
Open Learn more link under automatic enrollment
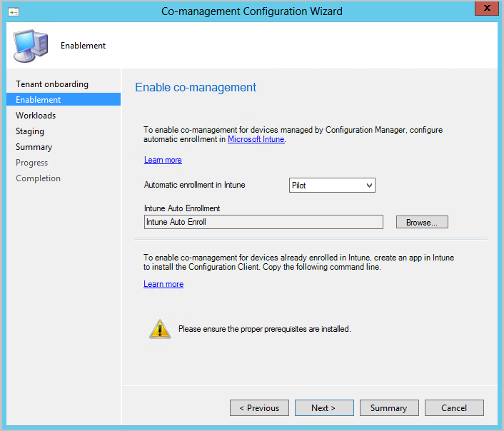[163, 160]
